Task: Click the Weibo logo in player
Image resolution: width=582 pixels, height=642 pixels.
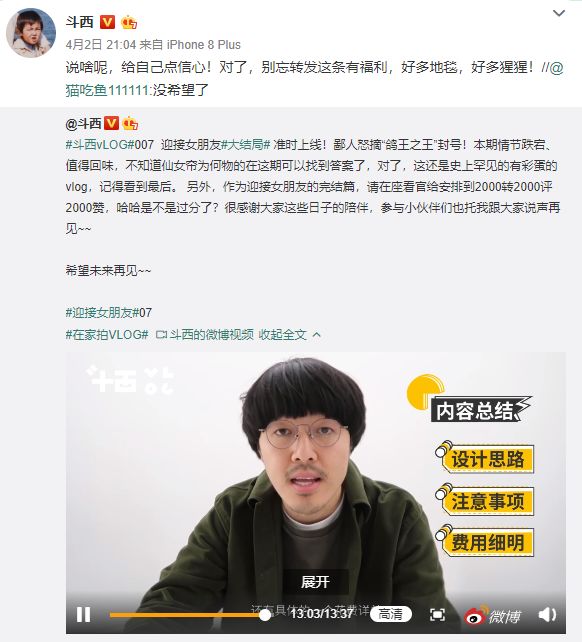Action: point(493,615)
